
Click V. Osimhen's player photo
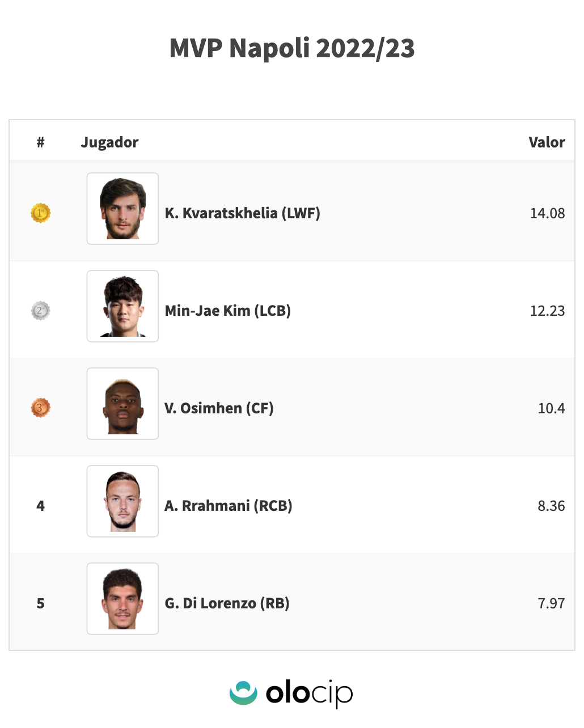point(122,404)
